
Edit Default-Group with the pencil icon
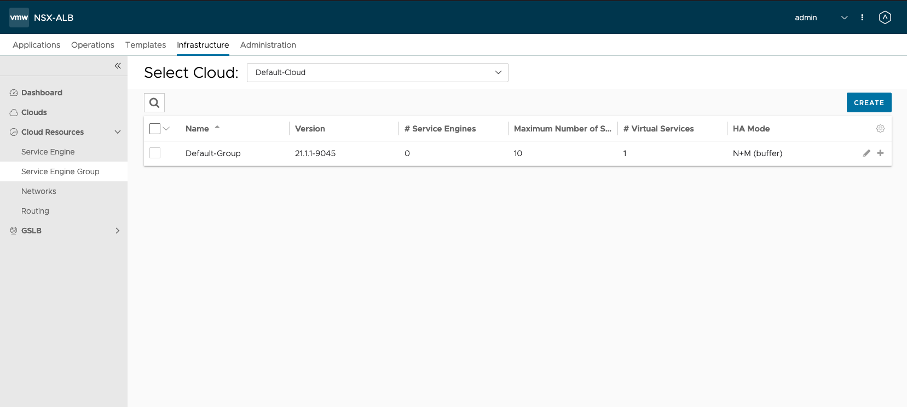tap(867, 153)
